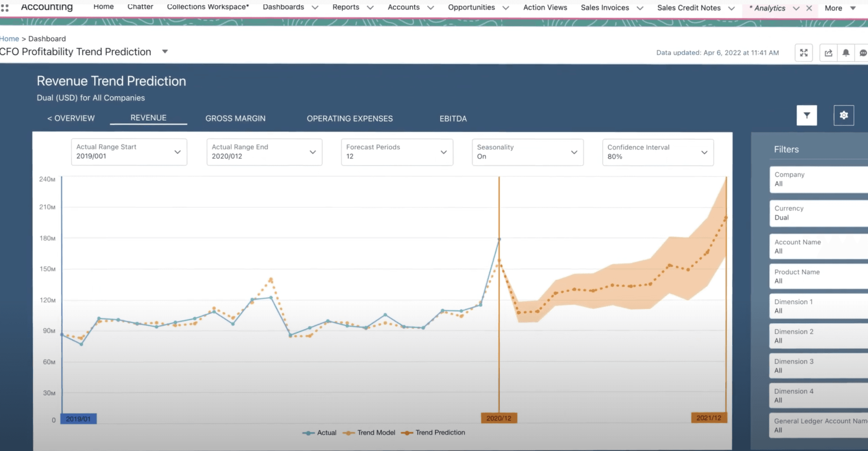868x451 pixels.
Task: Open the Dimension 2 filter
Action: click(x=819, y=336)
